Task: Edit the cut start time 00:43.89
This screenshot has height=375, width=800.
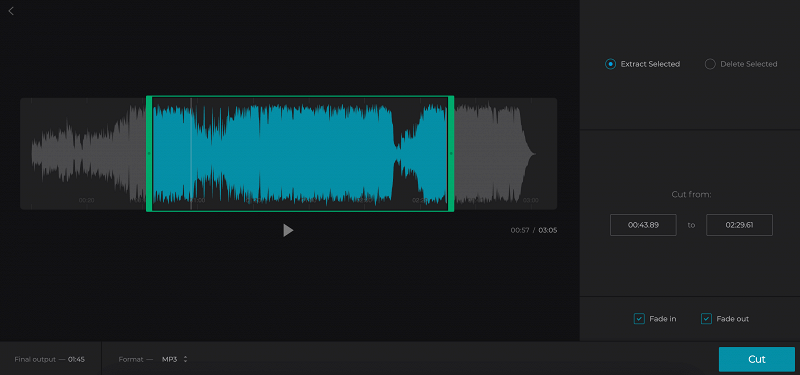Action: point(643,225)
